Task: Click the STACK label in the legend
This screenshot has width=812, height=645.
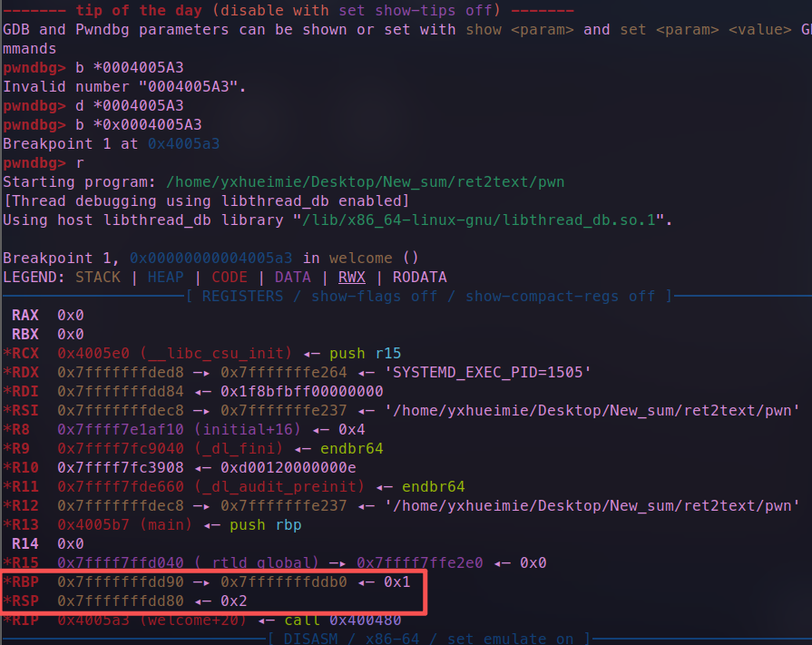Action: [98, 277]
